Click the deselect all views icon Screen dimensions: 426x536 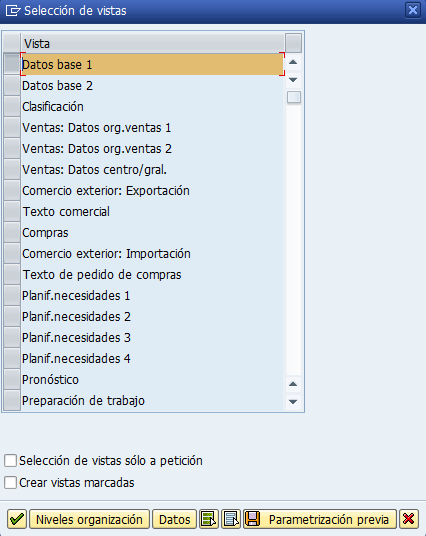click(231, 519)
